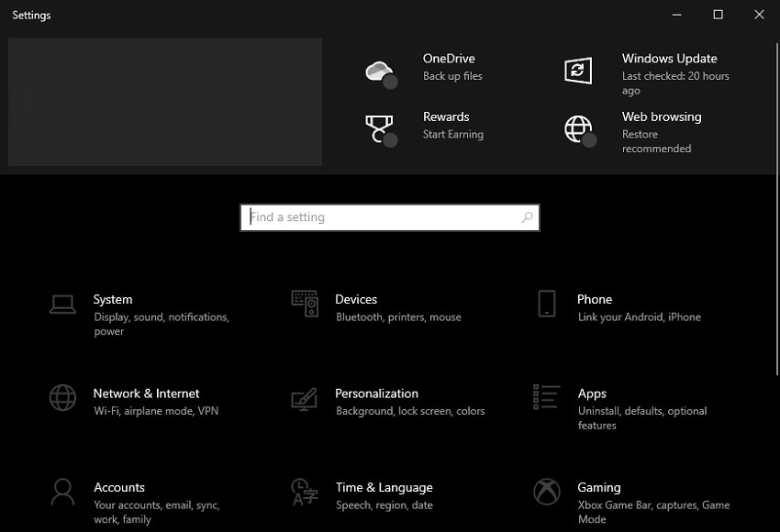Click 'Bluetooth, printers, mouse' description

coord(398,317)
